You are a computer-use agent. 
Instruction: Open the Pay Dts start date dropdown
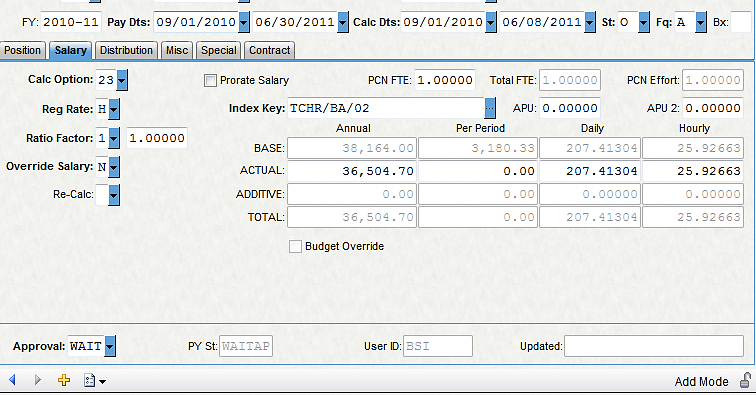[x=244, y=22]
